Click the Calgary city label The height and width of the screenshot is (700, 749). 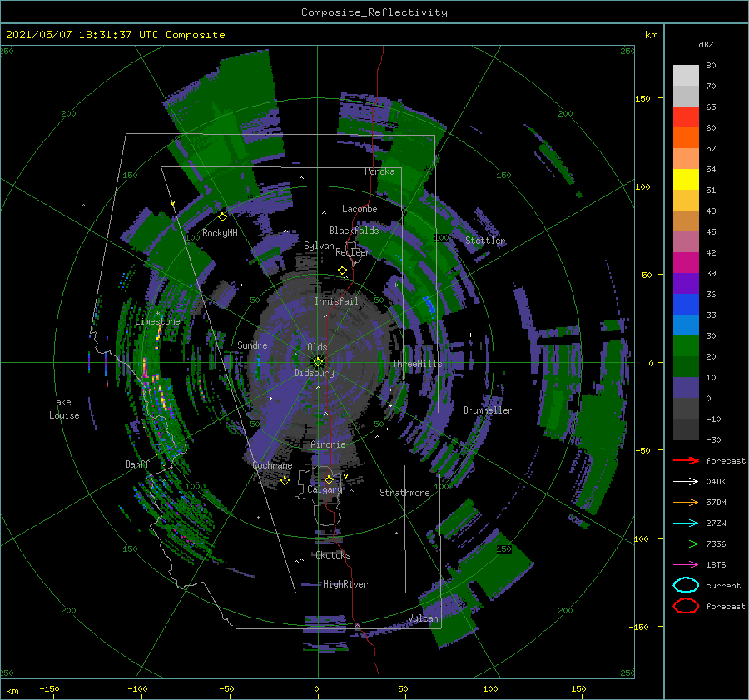pos(325,489)
